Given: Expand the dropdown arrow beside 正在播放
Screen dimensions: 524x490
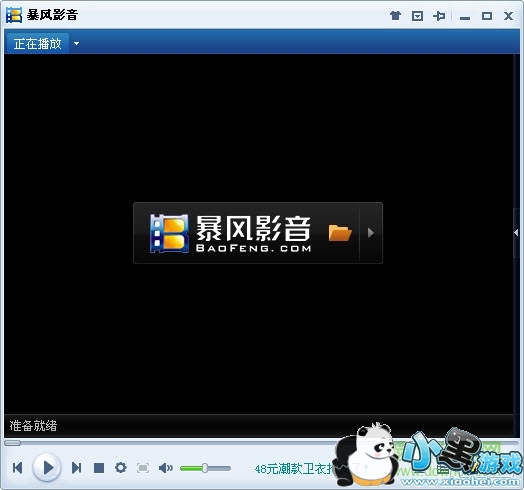Looking at the screenshot, I should click(77, 43).
